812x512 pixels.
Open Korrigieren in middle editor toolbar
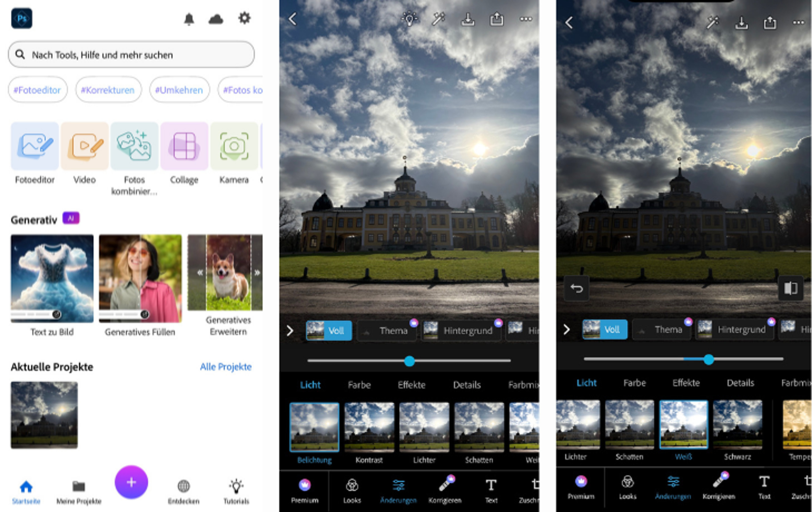[x=445, y=490]
